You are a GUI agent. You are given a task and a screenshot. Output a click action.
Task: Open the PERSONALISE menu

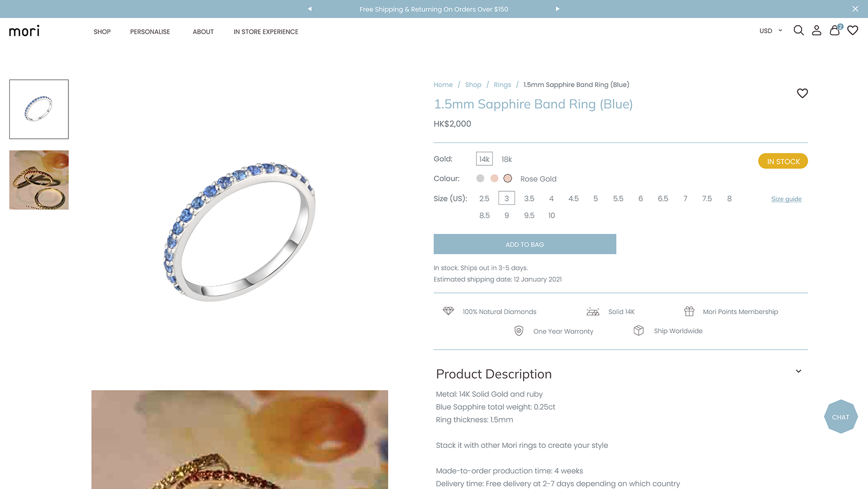(150, 32)
